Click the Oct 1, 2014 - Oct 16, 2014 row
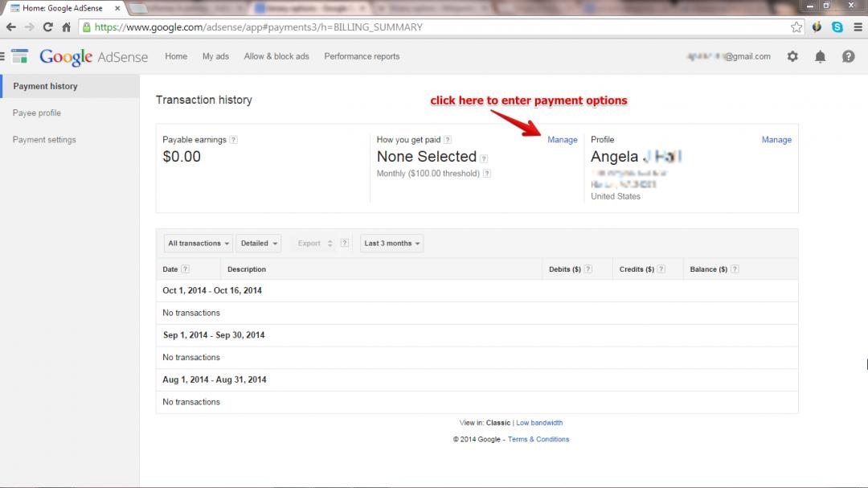Screen dimensions: 868x488 pyautogui.click(x=477, y=290)
